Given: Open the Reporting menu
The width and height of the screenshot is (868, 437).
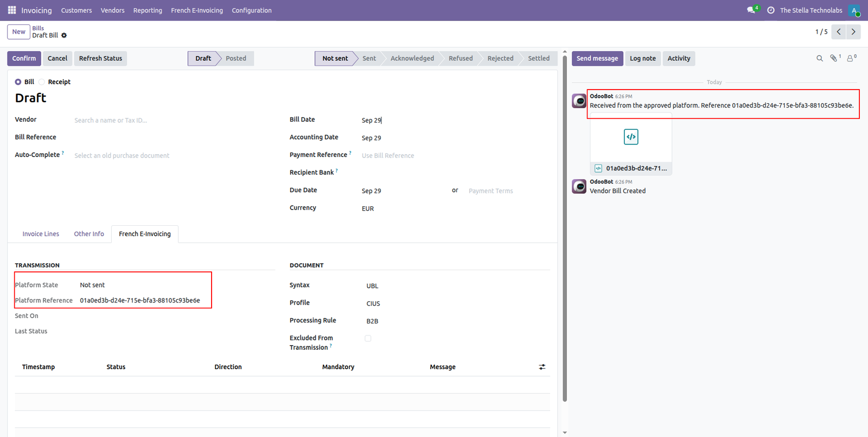Looking at the screenshot, I should pos(148,10).
